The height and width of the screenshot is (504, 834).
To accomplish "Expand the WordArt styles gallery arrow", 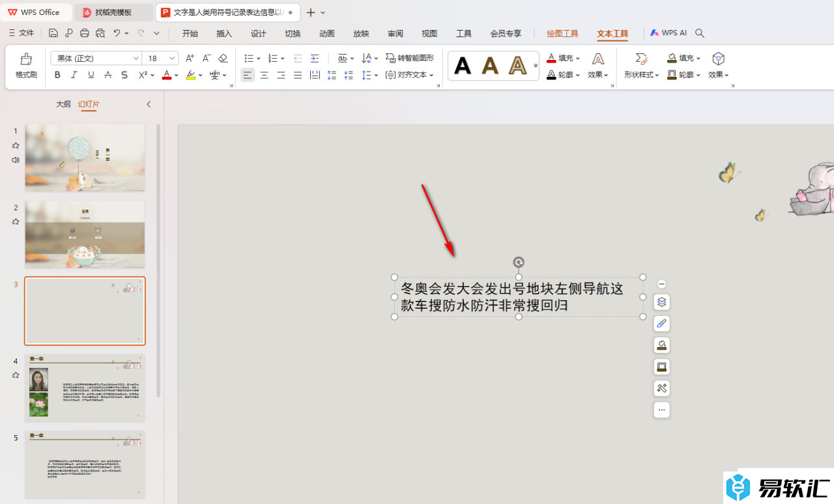I will 536,66.
